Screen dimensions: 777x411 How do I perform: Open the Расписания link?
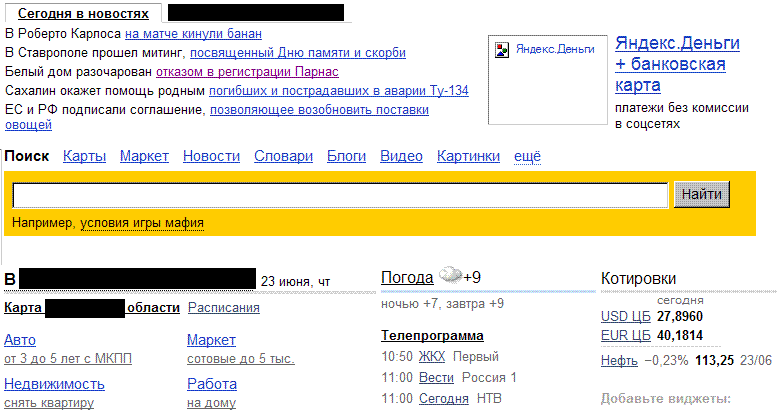pyautogui.click(x=223, y=308)
